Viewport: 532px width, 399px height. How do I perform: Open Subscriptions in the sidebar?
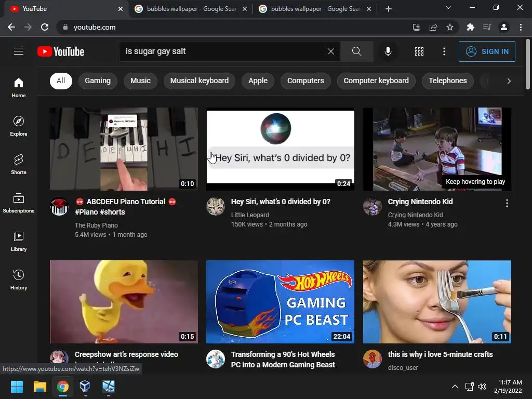pyautogui.click(x=19, y=203)
